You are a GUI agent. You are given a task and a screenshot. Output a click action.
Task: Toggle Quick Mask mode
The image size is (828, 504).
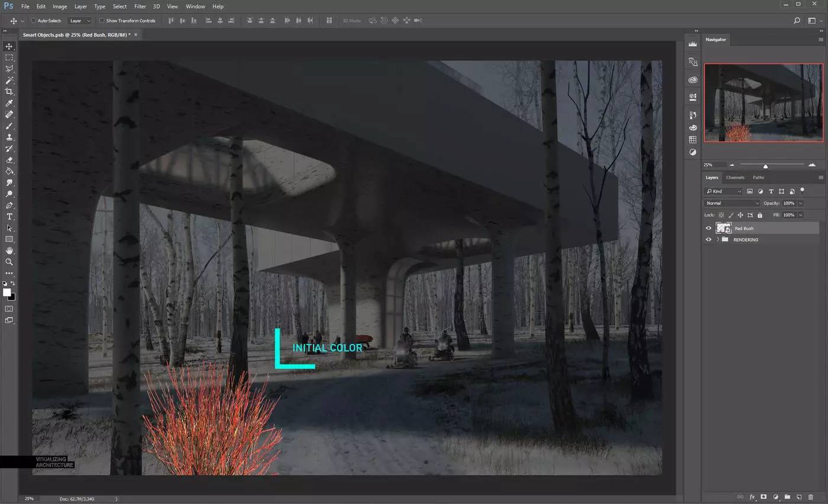coord(9,308)
